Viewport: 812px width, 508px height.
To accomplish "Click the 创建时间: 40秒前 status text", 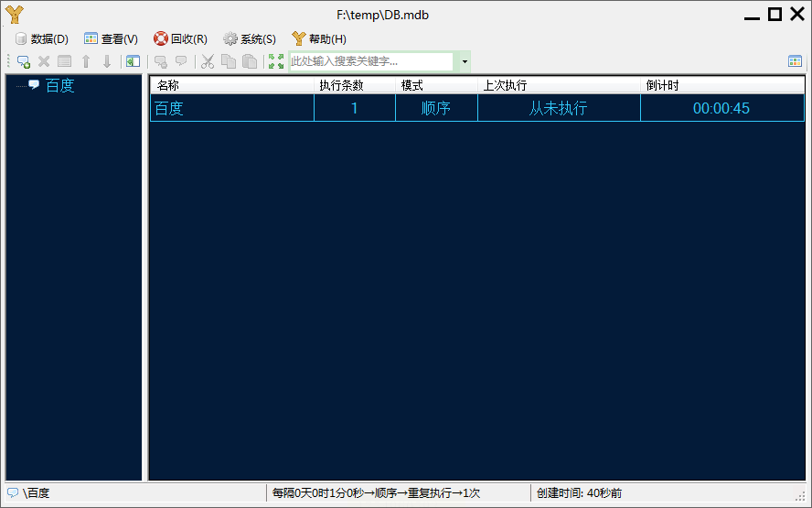I will tap(579, 493).
